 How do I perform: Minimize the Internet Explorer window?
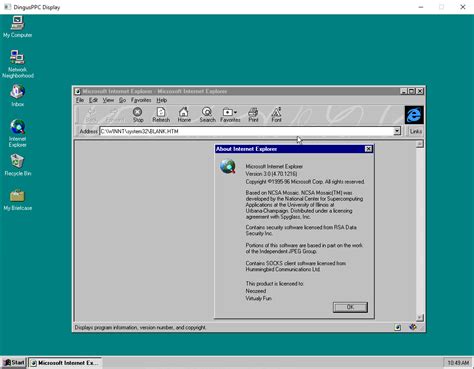403,91
